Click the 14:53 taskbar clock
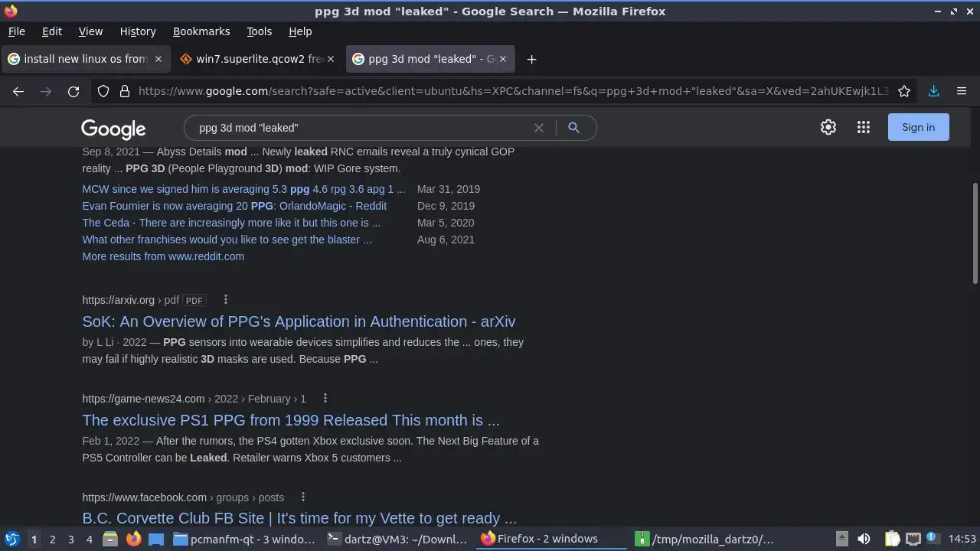The image size is (980, 551). [x=962, y=539]
